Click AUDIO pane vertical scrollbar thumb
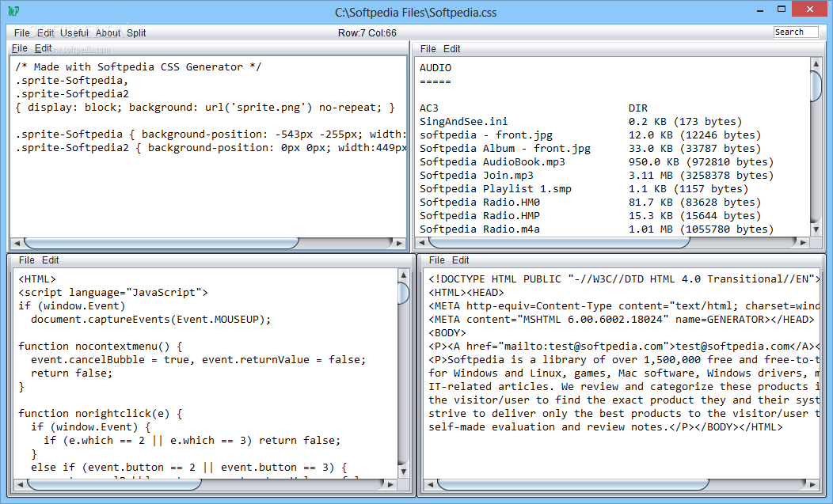Viewport: 833px width, 504px height. coord(816,85)
